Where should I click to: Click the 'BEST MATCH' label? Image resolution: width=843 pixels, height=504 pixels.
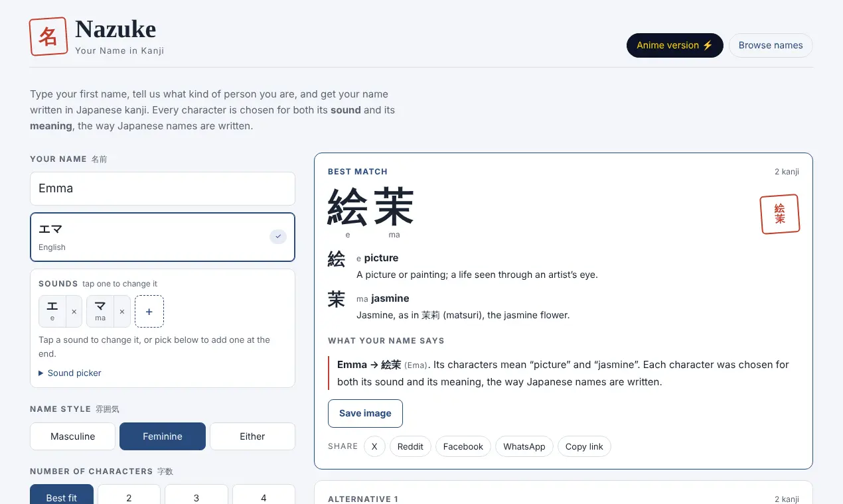pos(358,172)
